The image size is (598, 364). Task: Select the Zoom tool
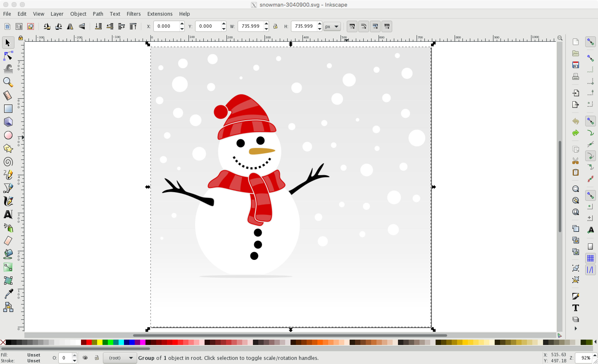(x=8, y=82)
